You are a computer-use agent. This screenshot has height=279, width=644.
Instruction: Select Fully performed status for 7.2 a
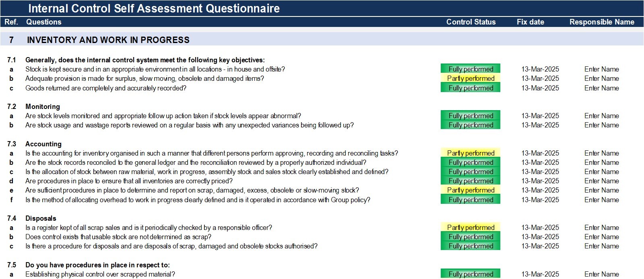pos(471,115)
